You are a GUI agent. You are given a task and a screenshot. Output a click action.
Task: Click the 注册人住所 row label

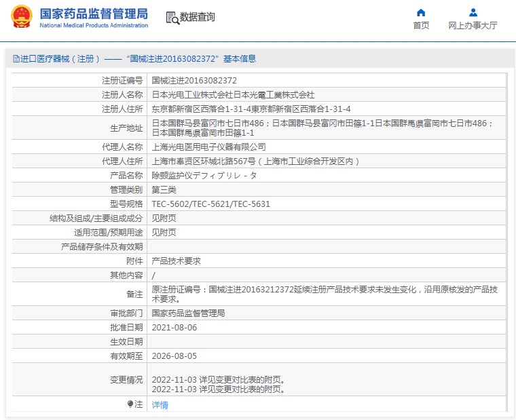point(122,109)
